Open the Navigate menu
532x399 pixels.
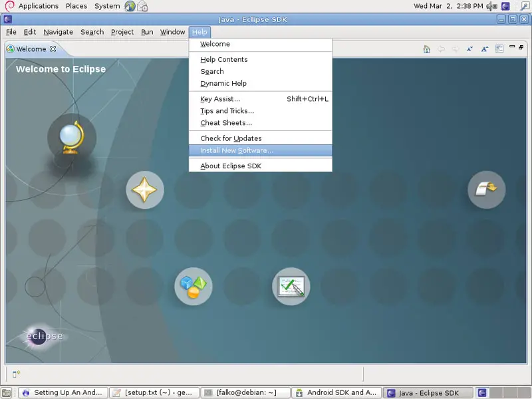59,32
